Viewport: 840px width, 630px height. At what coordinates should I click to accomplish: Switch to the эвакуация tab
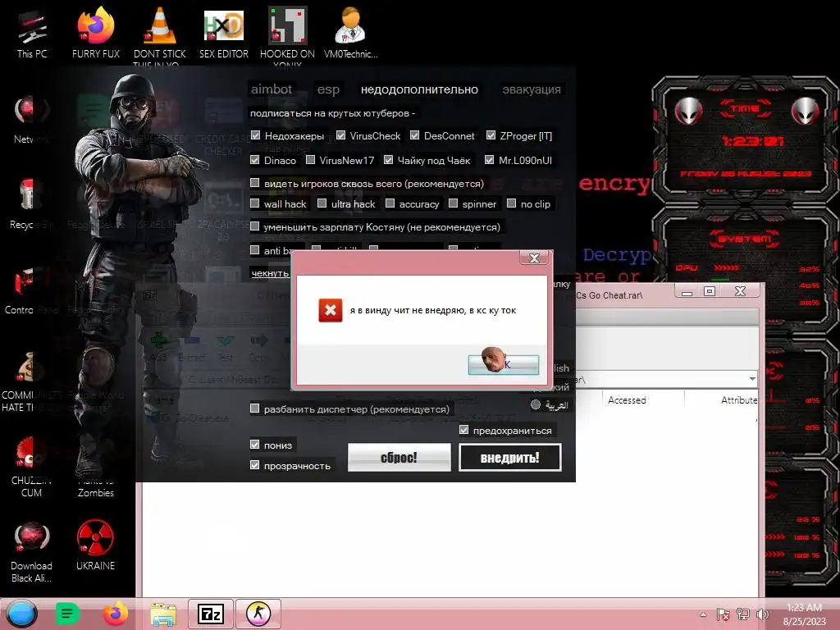click(x=532, y=89)
